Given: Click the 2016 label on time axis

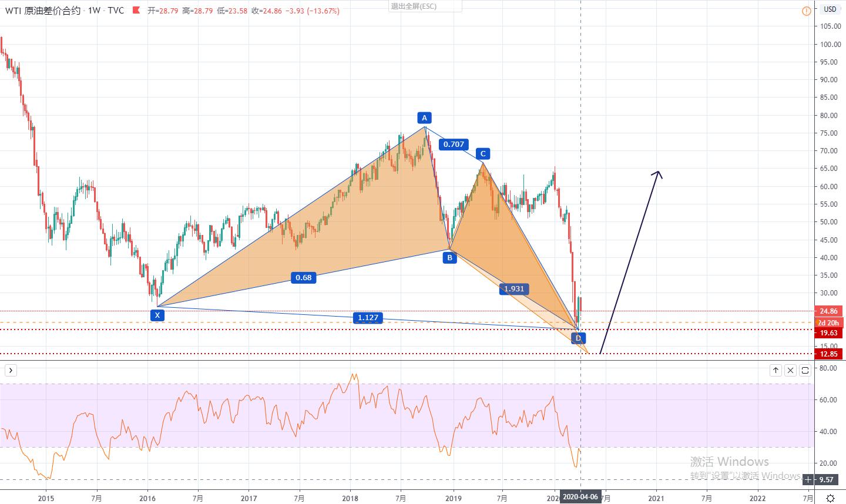Looking at the screenshot, I should (147, 498).
